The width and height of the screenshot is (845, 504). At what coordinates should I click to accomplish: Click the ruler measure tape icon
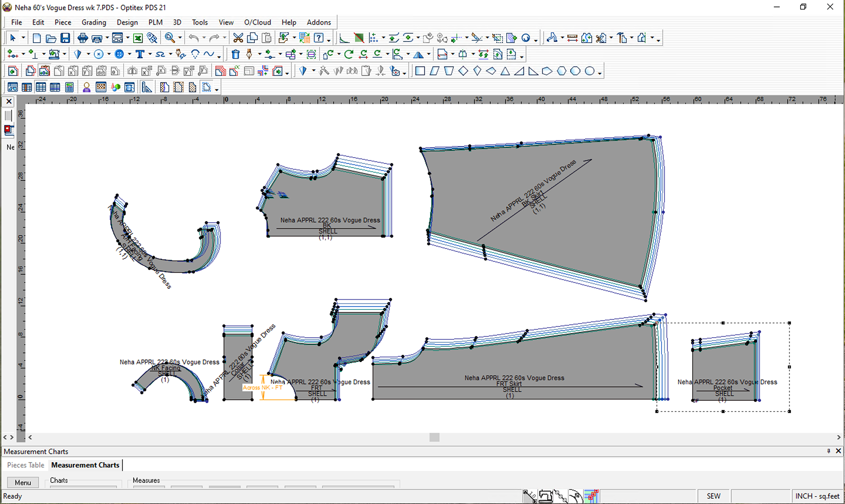[572, 38]
